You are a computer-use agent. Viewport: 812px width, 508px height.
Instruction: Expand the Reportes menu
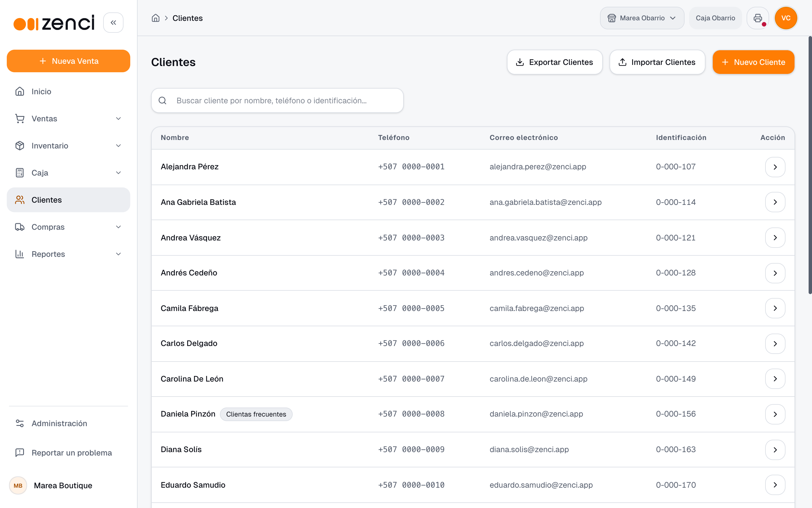tap(68, 254)
